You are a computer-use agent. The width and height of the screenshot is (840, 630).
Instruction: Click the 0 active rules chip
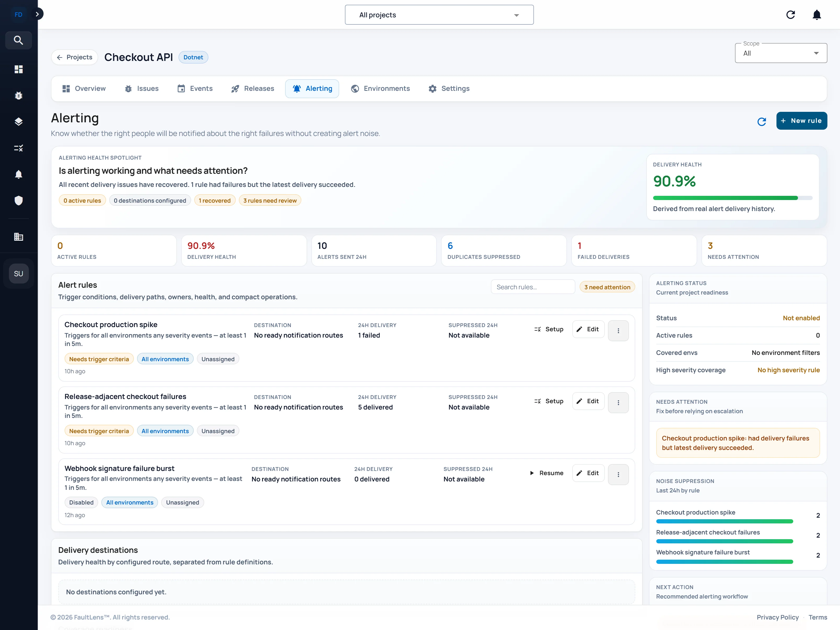82,201
